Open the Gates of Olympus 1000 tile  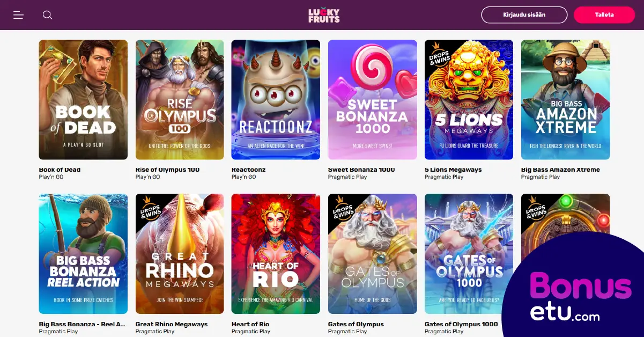click(x=469, y=254)
